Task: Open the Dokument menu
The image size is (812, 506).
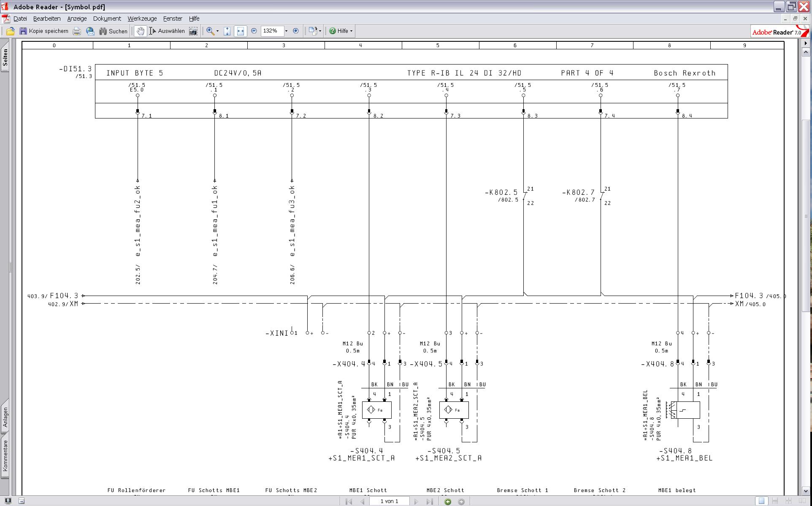Action: pos(107,19)
